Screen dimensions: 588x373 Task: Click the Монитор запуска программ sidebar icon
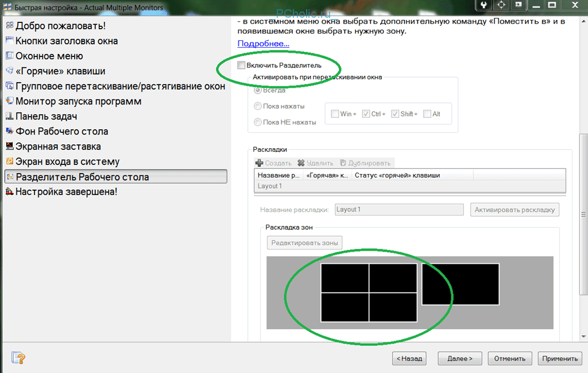click(x=10, y=101)
